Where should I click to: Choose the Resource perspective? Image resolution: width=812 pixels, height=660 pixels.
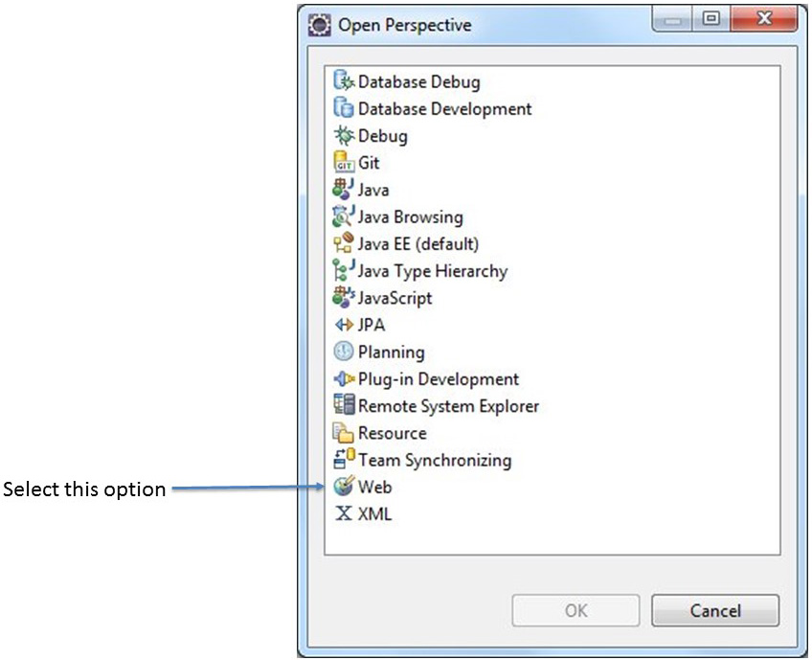coord(392,433)
